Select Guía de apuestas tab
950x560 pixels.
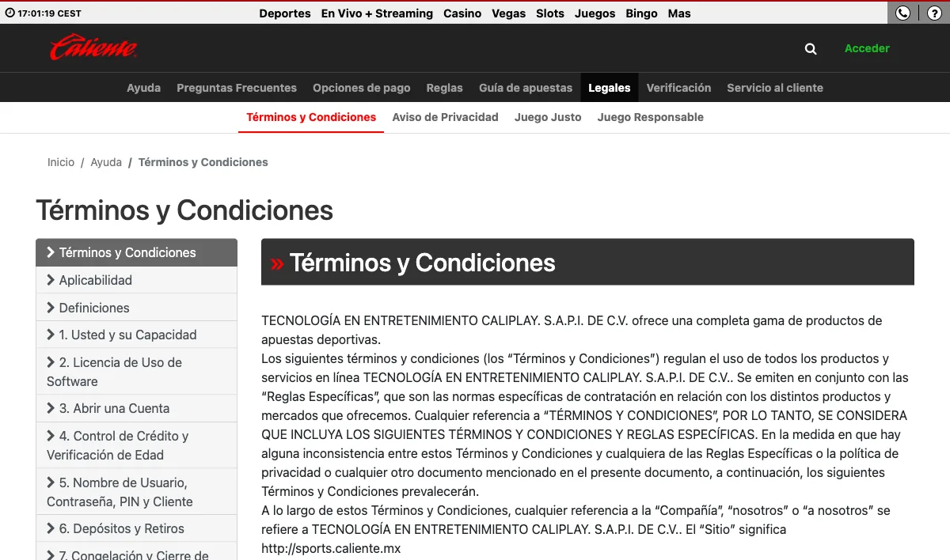point(526,88)
